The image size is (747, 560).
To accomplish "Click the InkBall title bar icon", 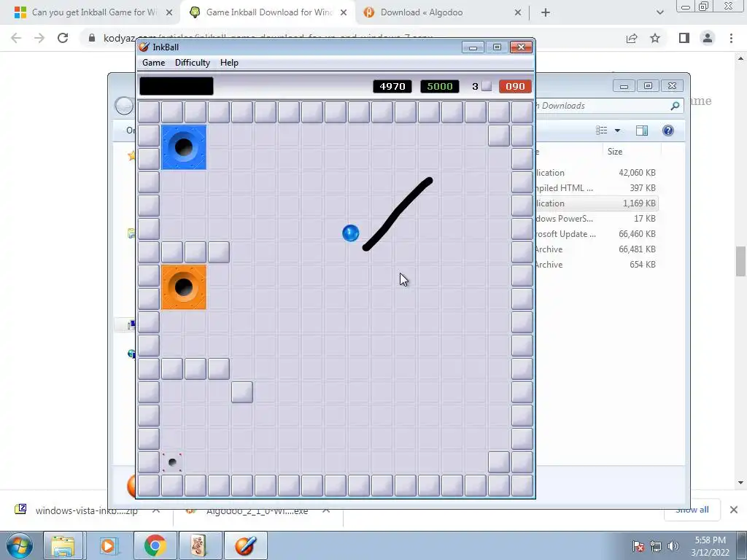I will (144, 47).
